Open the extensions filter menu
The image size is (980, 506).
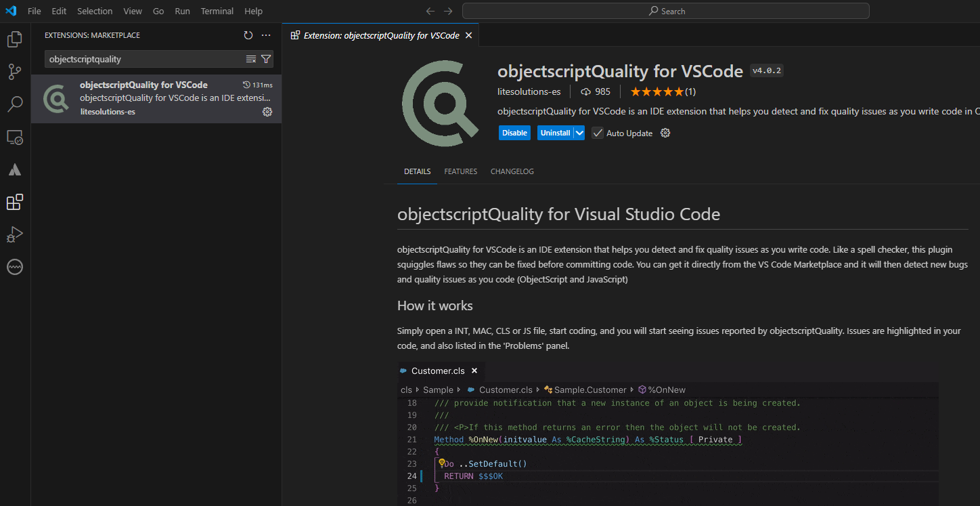click(x=266, y=59)
